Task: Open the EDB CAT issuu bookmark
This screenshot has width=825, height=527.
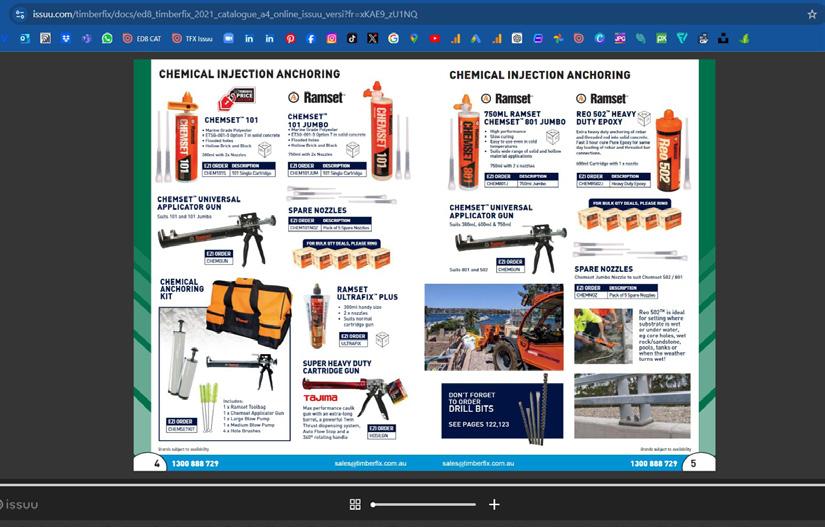Action: pos(142,38)
